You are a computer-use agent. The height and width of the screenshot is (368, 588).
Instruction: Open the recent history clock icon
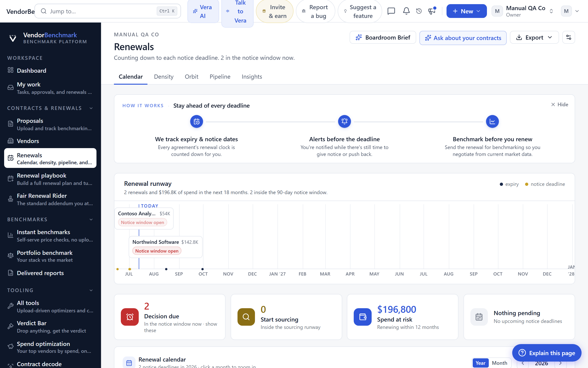point(419,11)
